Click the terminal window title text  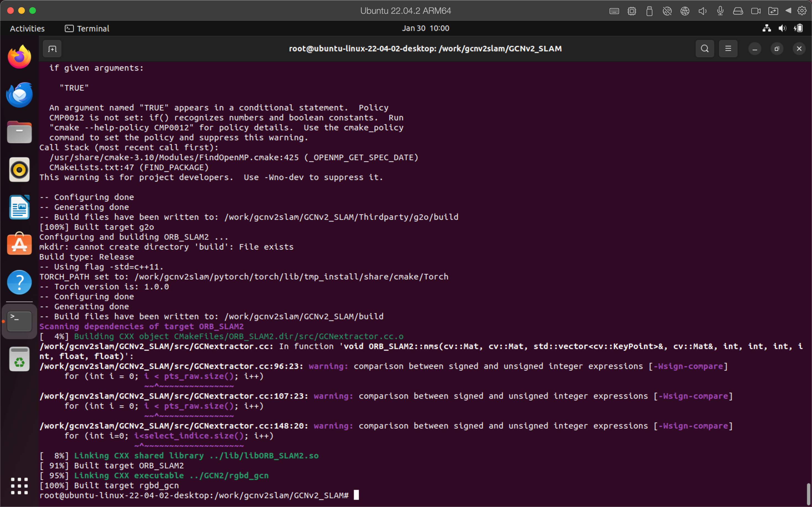point(425,49)
